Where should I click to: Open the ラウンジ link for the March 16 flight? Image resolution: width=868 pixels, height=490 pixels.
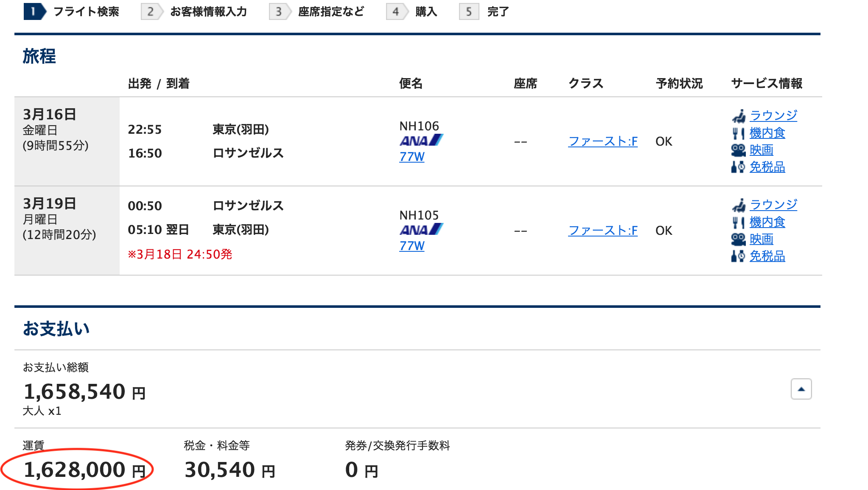coord(773,115)
